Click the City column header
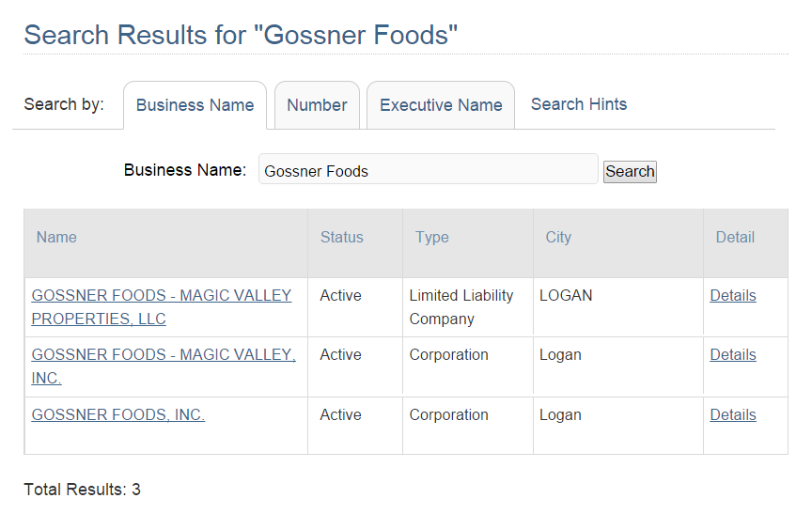This screenshot has width=812, height=514. tap(558, 237)
